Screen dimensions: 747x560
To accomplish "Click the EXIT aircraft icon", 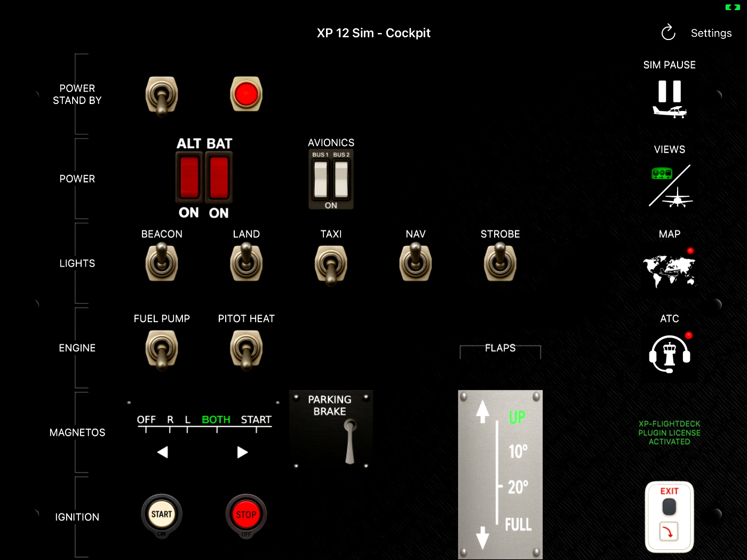I will [x=669, y=517].
